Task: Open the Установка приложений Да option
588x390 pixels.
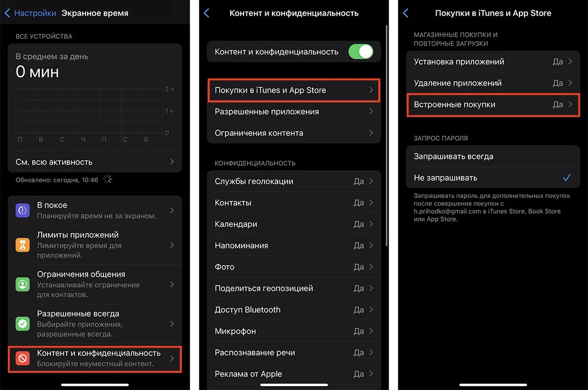Action: tap(493, 62)
